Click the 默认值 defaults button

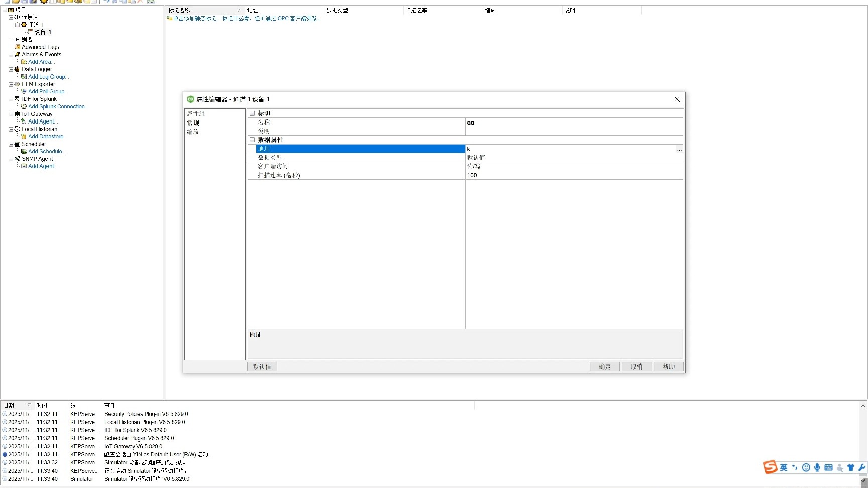pyautogui.click(x=262, y=367)
